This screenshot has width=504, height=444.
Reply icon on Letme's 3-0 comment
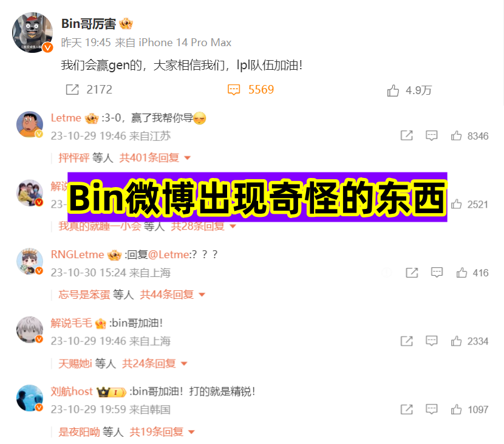pos(431,135)
